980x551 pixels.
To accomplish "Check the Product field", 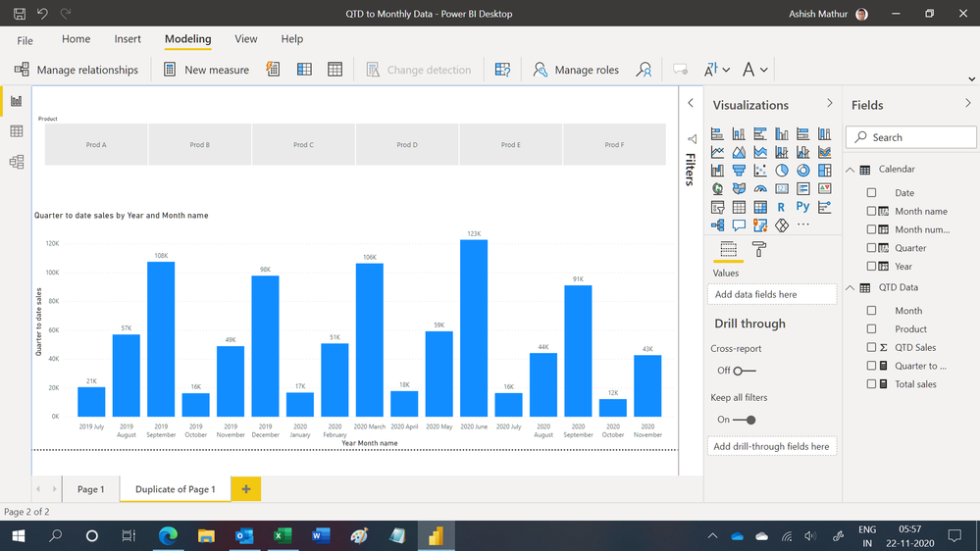I will 872,328.
